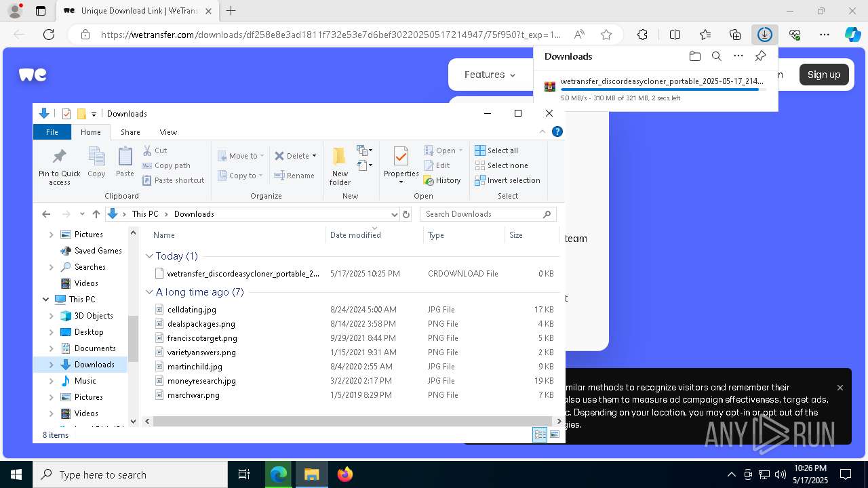The height and width of the screenshot is (488, 868).
Task: Click Rename in Organize group
Action: click(294, 176)
